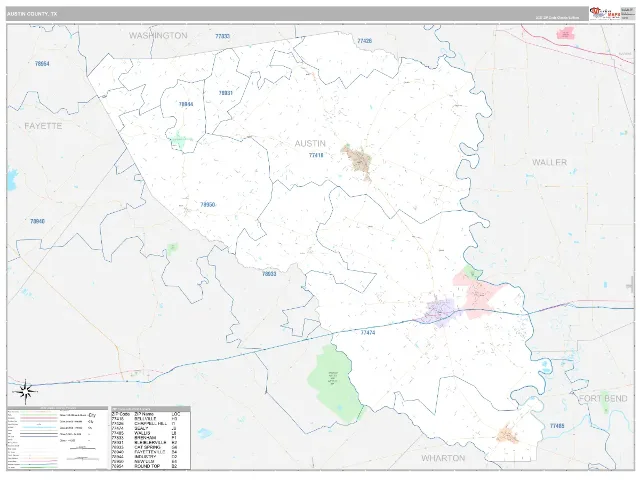
Task: Click the pink city area near Sealy
Action: 478,295
